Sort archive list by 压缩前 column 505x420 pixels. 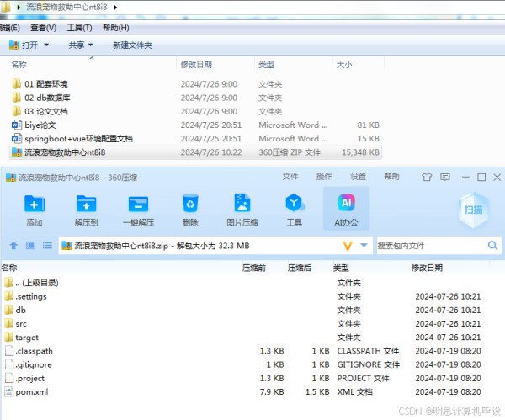pyautogui.click(x=254, y=268)
